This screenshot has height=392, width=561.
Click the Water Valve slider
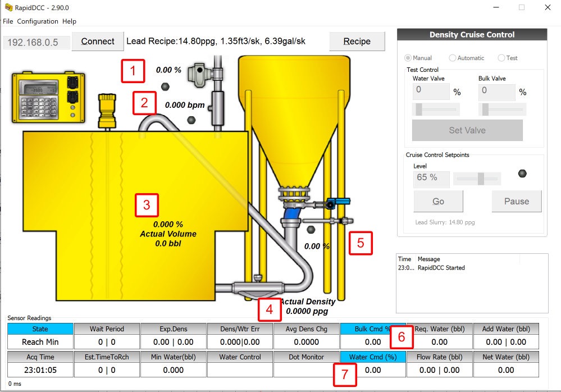[436, 109]
